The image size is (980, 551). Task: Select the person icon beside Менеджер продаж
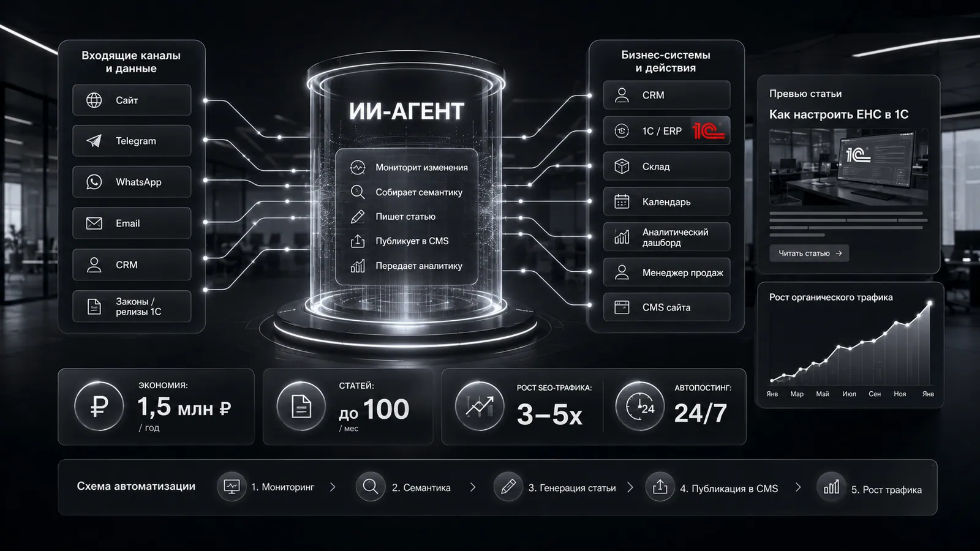tap(622, 272)
